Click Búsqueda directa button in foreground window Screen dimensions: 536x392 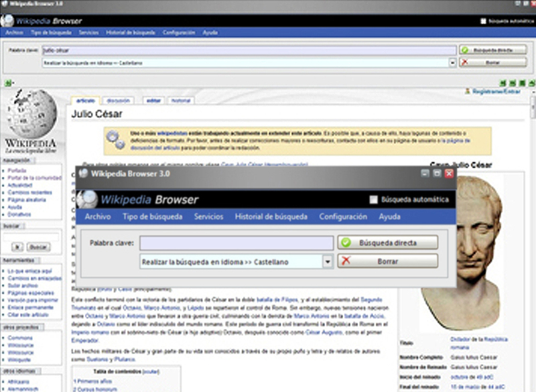388,243
